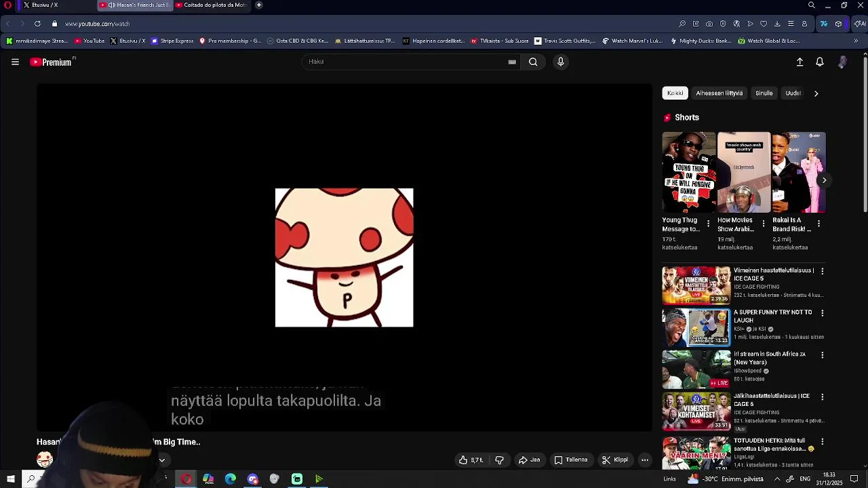Start voice search with the microphone icon
The height and width of the screenshot is (488, 868).
[x=560, y=62]
